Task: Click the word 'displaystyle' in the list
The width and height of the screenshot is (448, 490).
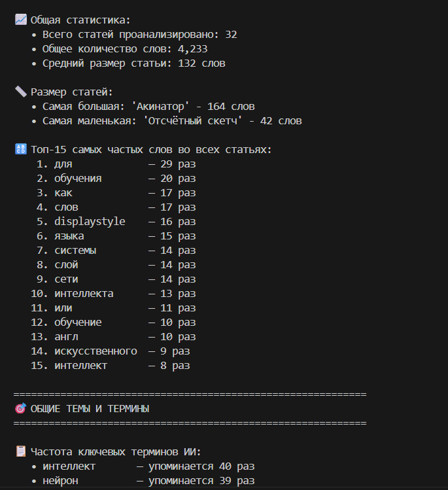Action: (x=90, y=222)
